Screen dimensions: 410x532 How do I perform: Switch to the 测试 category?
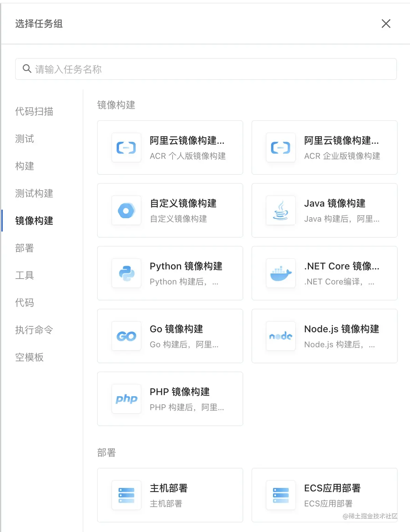pos(25,139)
